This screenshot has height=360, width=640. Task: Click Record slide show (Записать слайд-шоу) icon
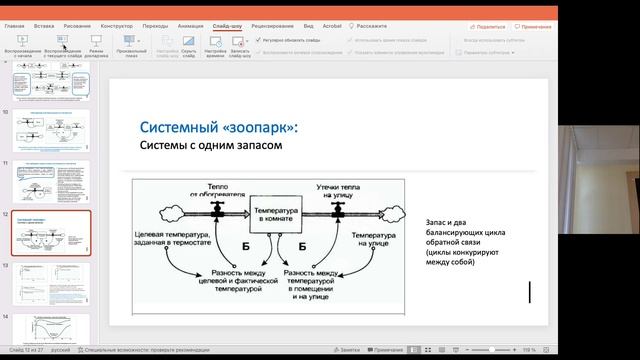(x=238, y=41)
